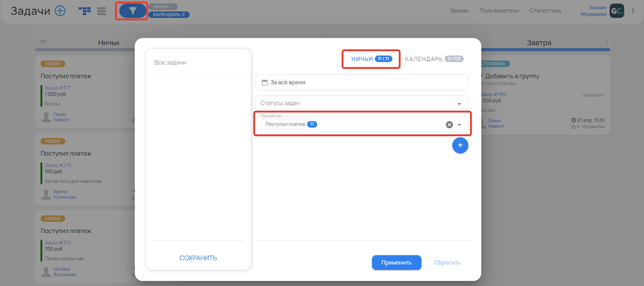644x286 pixels.
Task: Clear the Процессы field with X icon
Action: coord(449,124)
